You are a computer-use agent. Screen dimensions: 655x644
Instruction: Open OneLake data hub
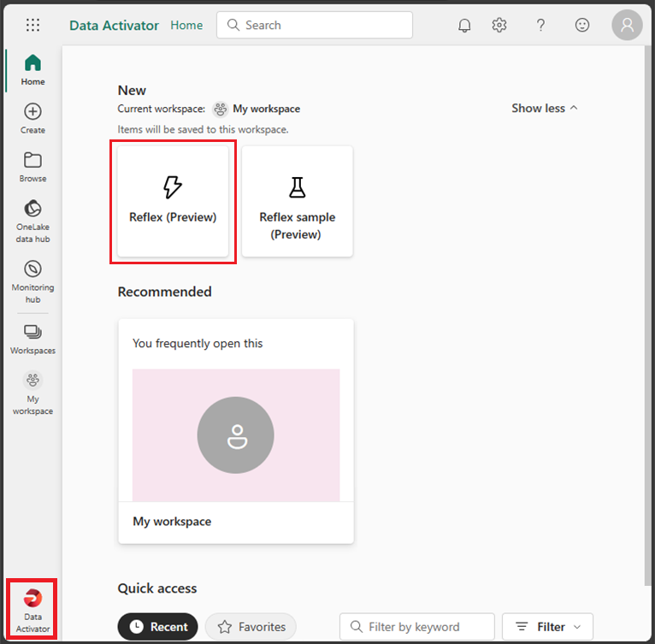coord(32,221)
